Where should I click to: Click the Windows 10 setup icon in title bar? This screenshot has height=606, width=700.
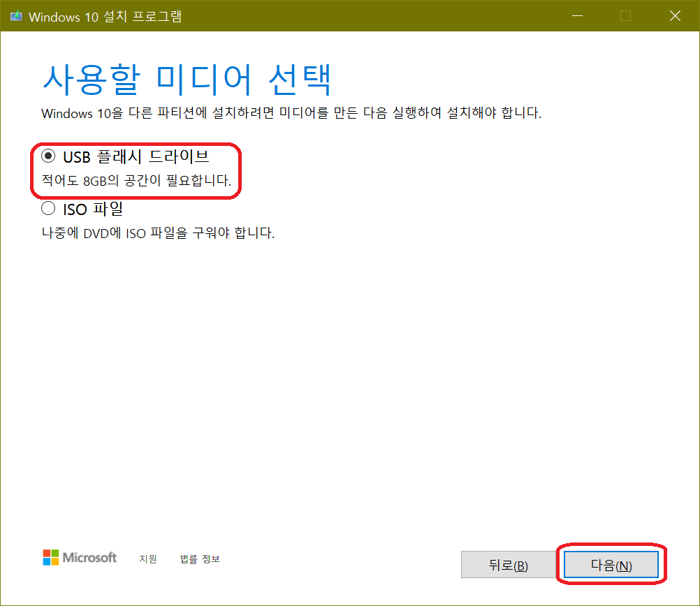pyautogui.click(x=17, y=17)
